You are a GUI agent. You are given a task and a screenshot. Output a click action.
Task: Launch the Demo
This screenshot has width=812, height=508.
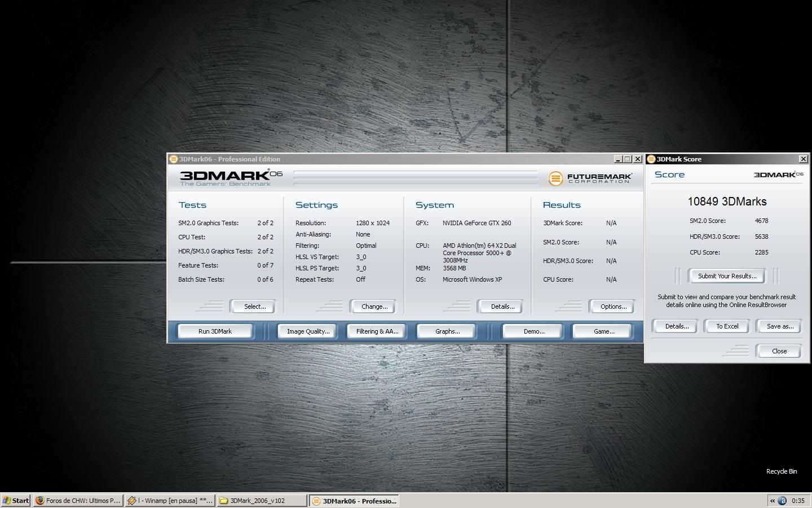click(x=533, y=331)
